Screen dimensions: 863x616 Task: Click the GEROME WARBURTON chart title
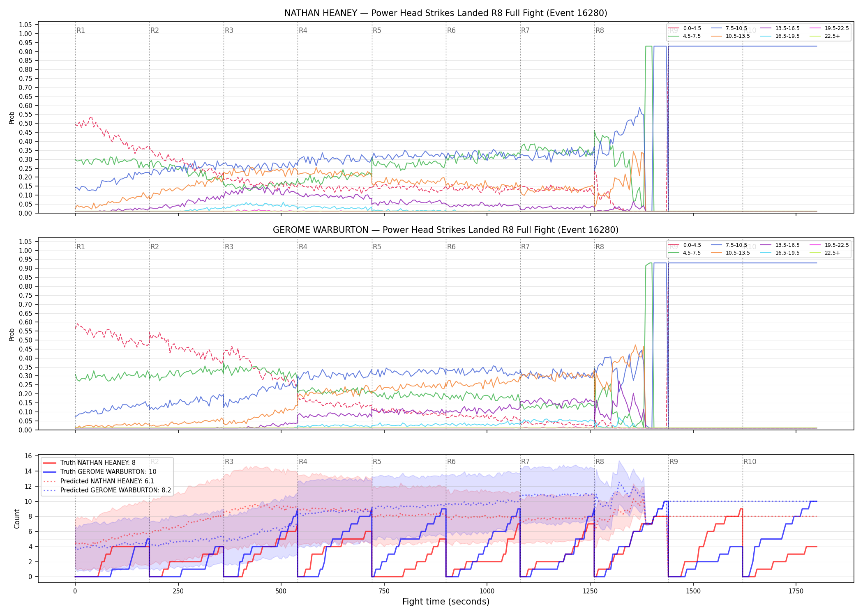click(x=446, y=230)
